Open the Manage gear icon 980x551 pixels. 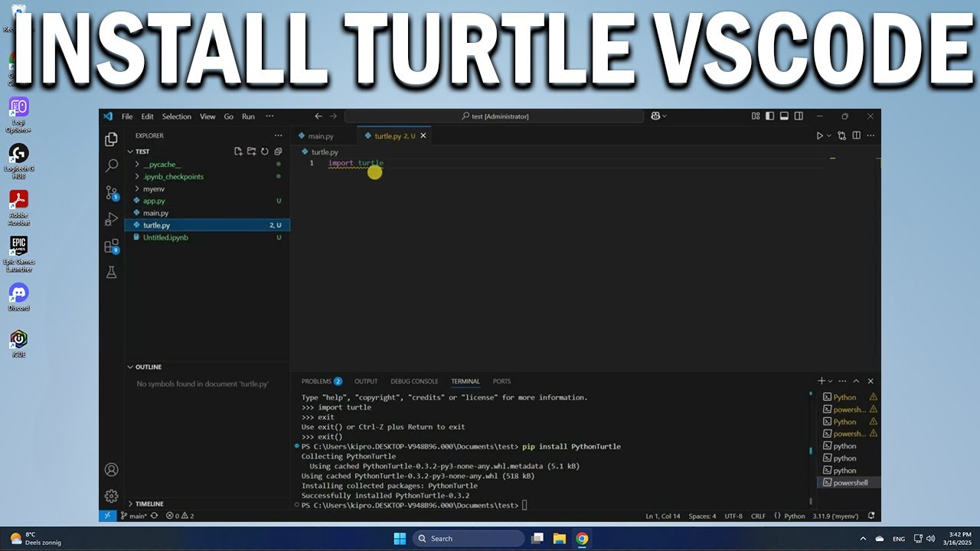point(112,496)
